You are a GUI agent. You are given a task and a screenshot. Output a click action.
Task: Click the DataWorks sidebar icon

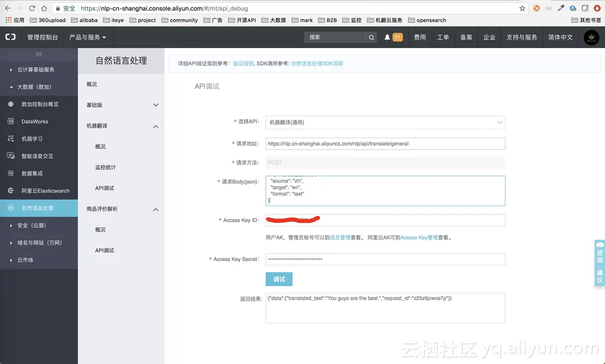click(x=11, y=121)
